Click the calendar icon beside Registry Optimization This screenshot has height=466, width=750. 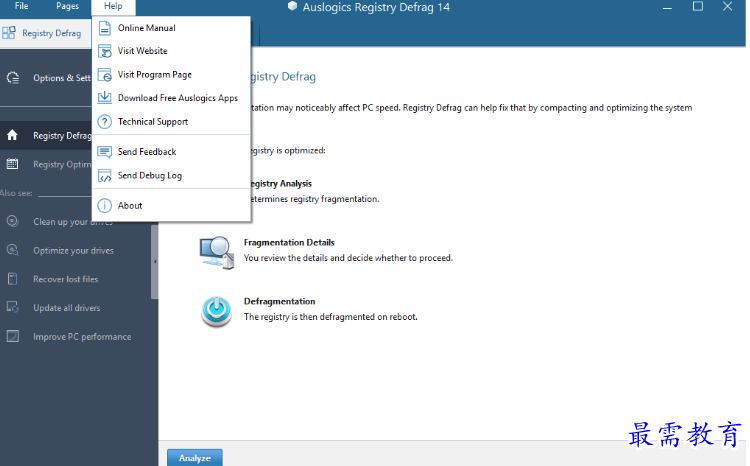tap(12, 164)
